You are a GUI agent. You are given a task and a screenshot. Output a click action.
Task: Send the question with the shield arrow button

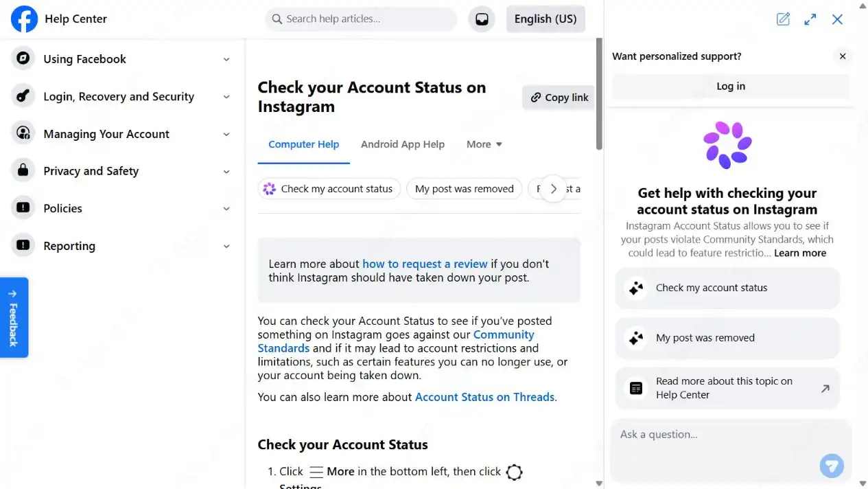[x=832, y=466]
